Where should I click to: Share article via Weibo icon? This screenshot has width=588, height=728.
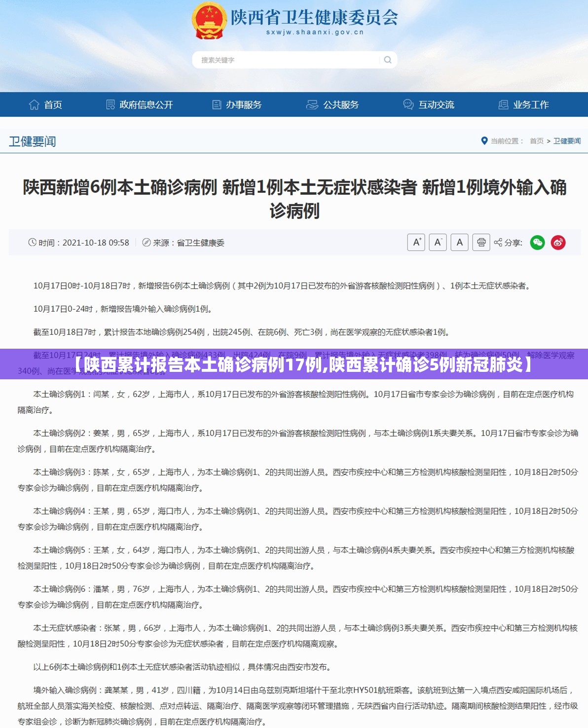(558, 242)
